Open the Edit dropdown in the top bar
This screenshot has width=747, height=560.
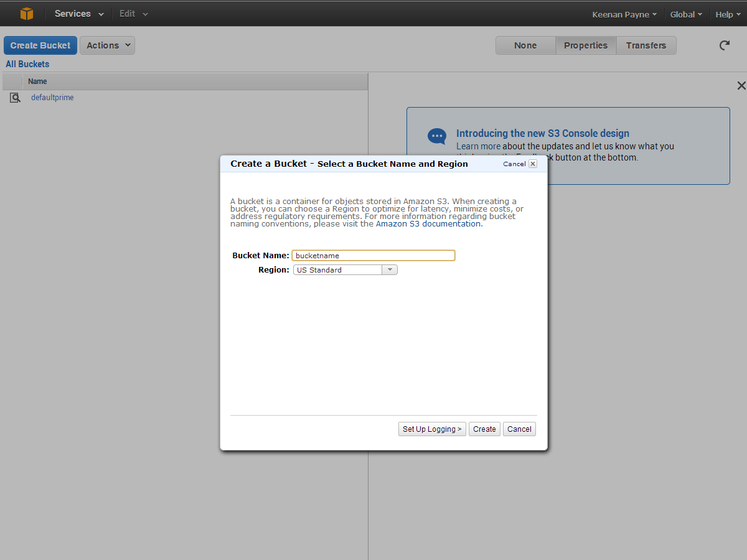(x=134, y=14)
